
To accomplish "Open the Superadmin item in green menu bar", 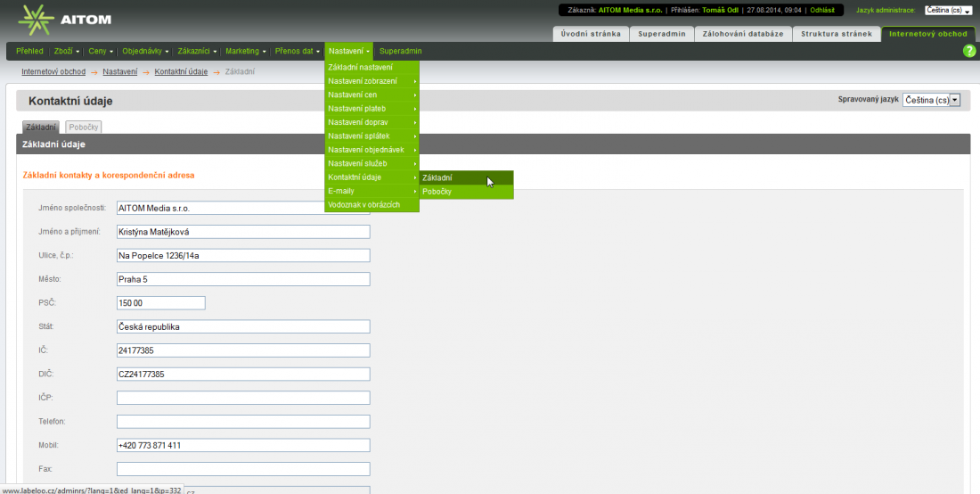I will click(x=400, y=51).
